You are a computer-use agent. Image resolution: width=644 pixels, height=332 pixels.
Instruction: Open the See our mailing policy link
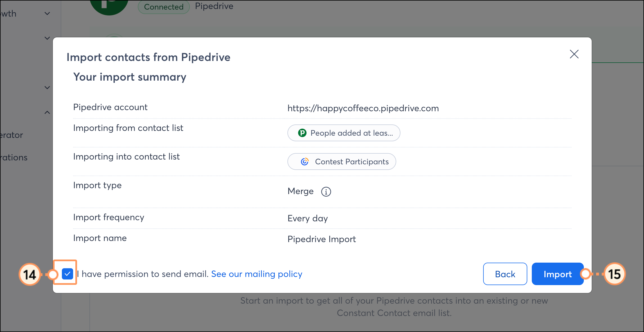(256, 274)
